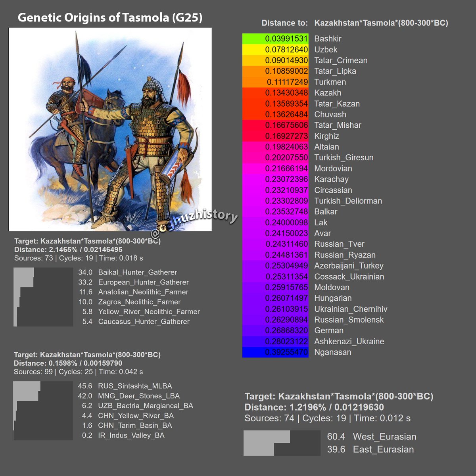
Task: Click the Circassian label
Action: (333, 190)
